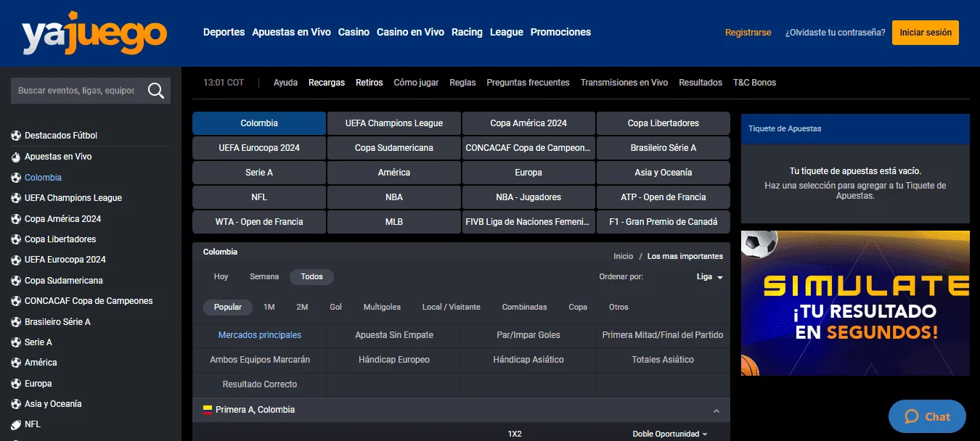
Task: Open the Racing menu
Action: pyautogui.click(x=467, y=32)
